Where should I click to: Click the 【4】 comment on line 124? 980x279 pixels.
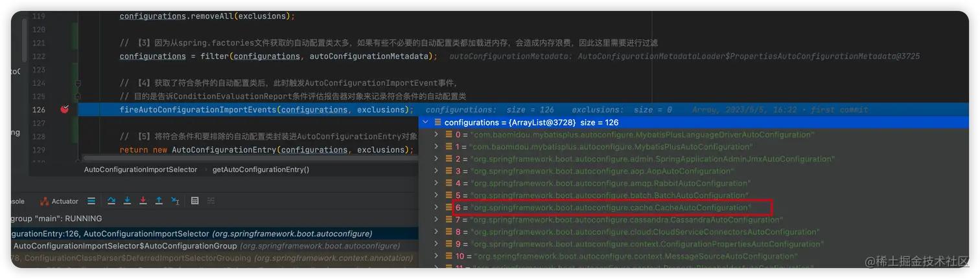point(288,83)
